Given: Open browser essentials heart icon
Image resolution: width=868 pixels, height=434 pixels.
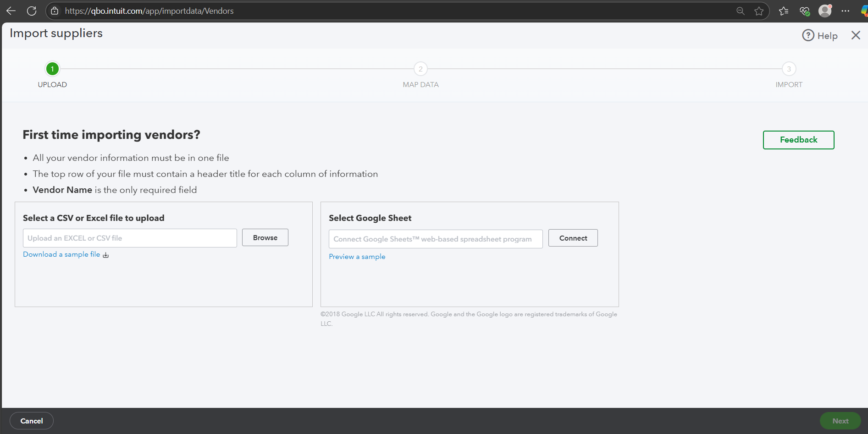Looking at the screenshot, I should (x=804, y=11).
